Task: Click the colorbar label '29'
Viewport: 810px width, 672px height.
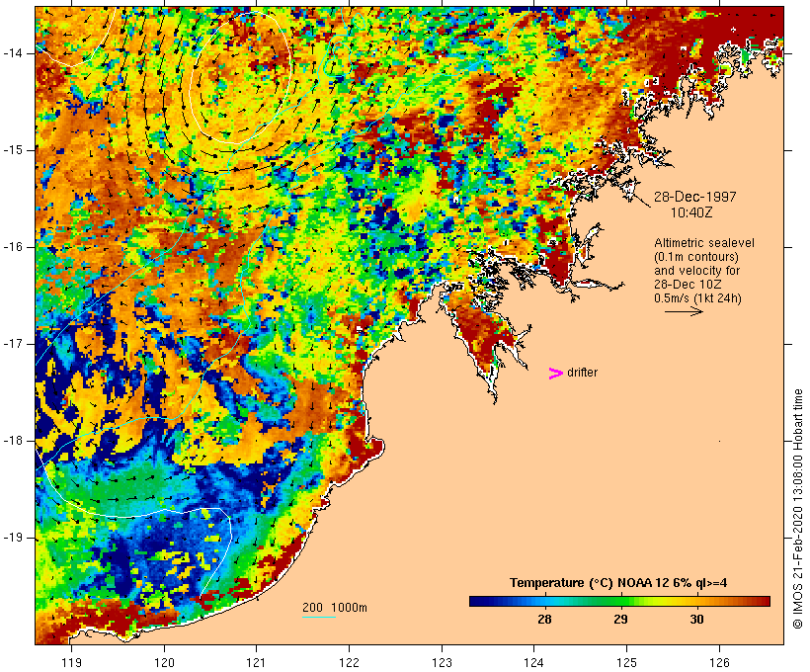Action: pos(620,619)
